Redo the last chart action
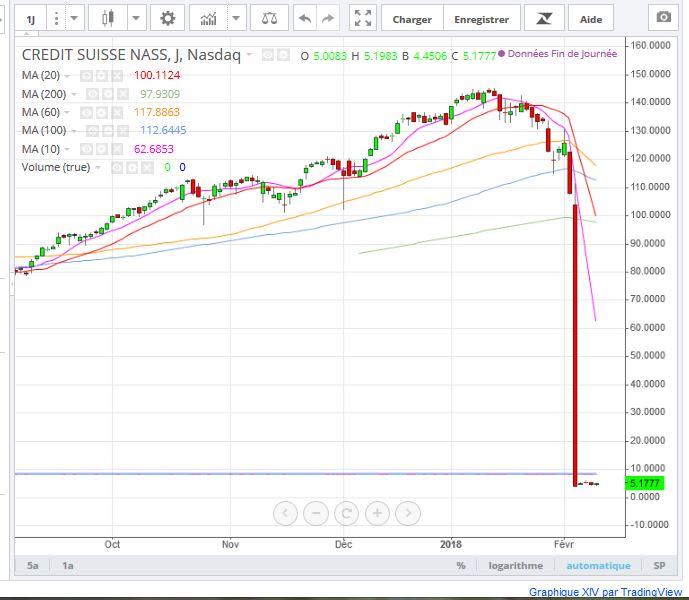 328,18
